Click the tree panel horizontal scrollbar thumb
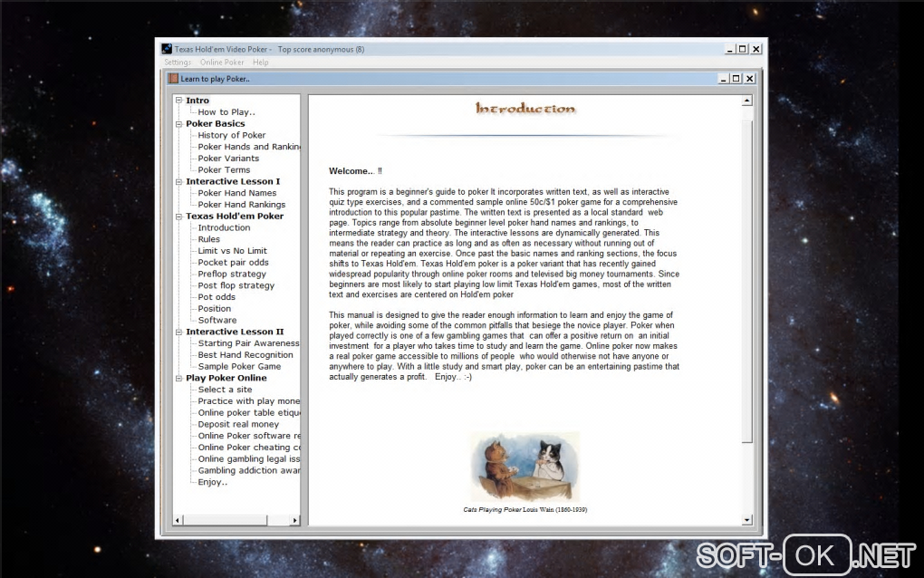This screenshot has height=578, width=924. pyautogui.click(x=225, y=520)
